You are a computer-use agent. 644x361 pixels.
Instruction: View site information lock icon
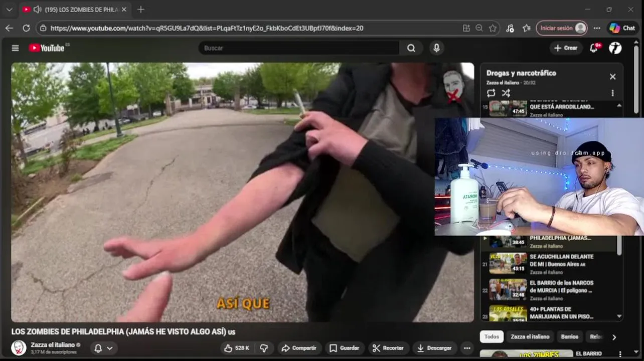tap(44, 28)
